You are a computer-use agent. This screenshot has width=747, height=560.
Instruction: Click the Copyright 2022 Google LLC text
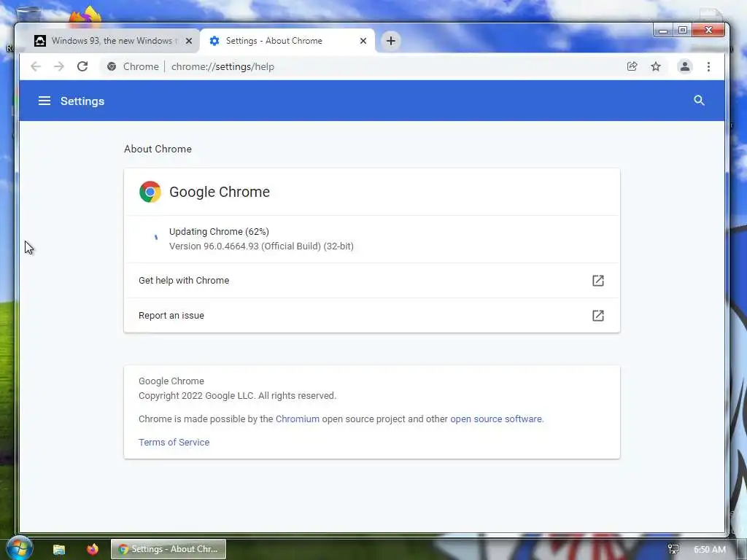[237, 396]
